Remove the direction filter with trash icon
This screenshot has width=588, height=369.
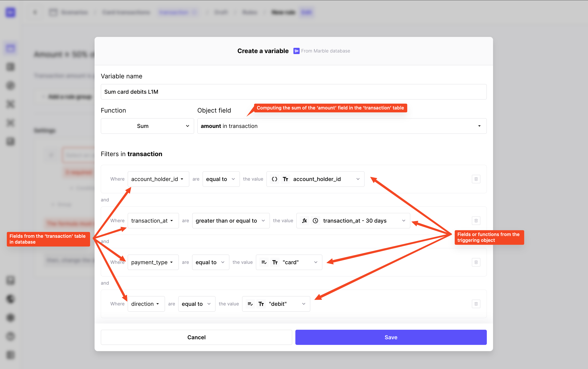[x=476, y=304]
